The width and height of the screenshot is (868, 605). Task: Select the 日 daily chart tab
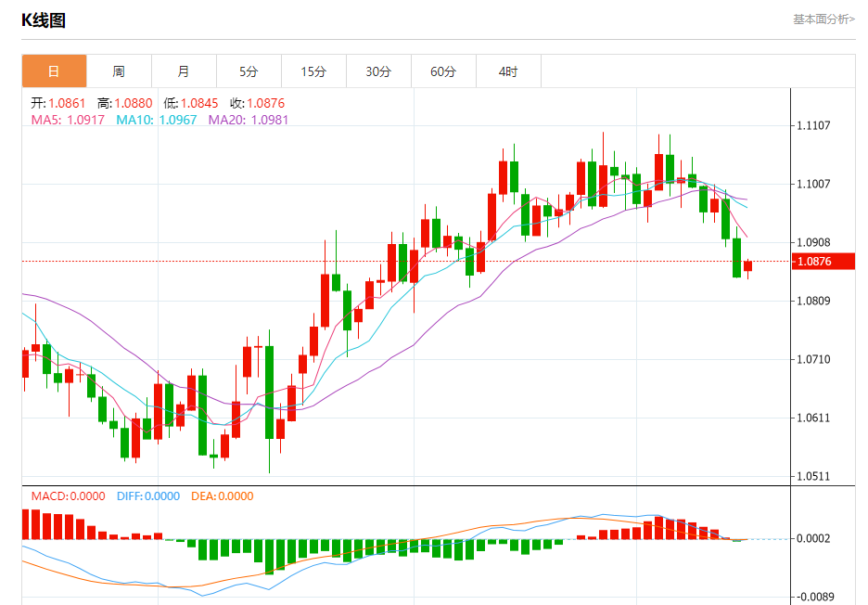(x=54, y=71)
